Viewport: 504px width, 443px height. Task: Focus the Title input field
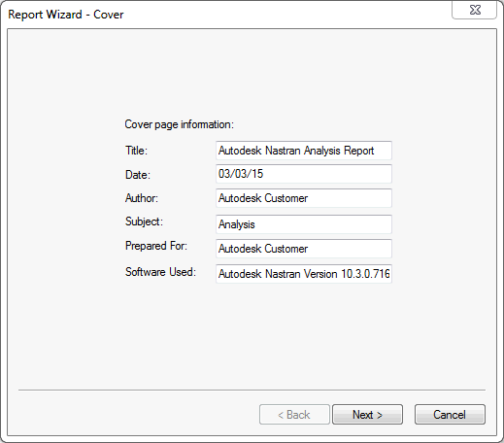304,151
